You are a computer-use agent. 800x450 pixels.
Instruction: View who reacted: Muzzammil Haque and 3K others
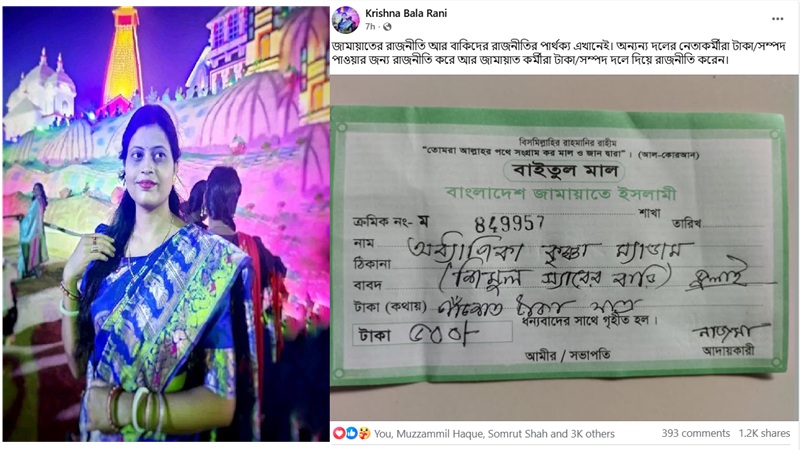click(494, 434)
